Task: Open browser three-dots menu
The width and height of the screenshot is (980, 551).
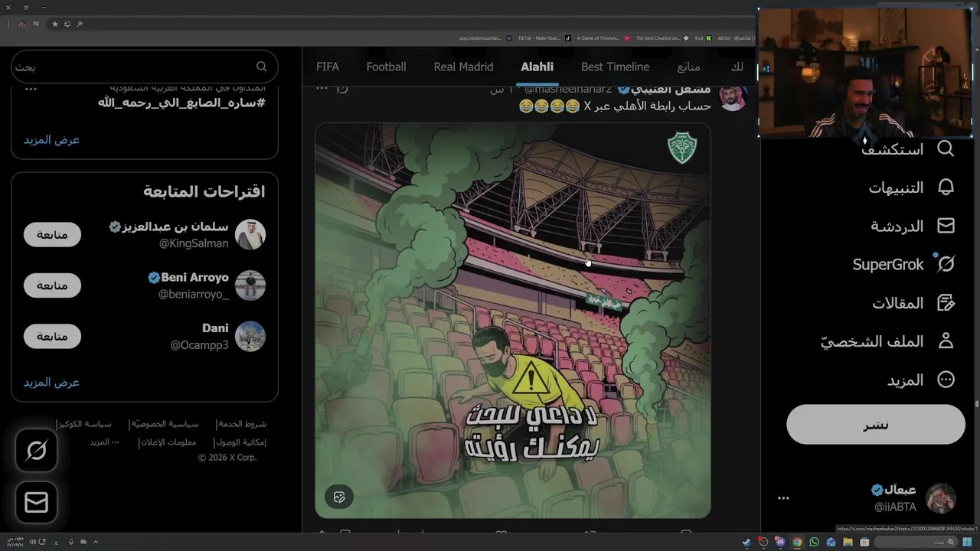Action: pyautogui.click(x=8, y=24)
